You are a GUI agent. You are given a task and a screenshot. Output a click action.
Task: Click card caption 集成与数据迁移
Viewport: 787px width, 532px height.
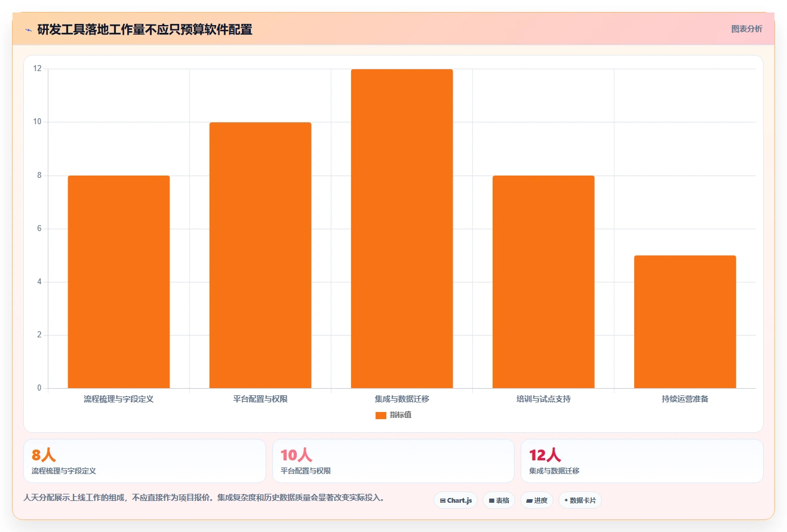pyautogui.click(x=554, y=471)
